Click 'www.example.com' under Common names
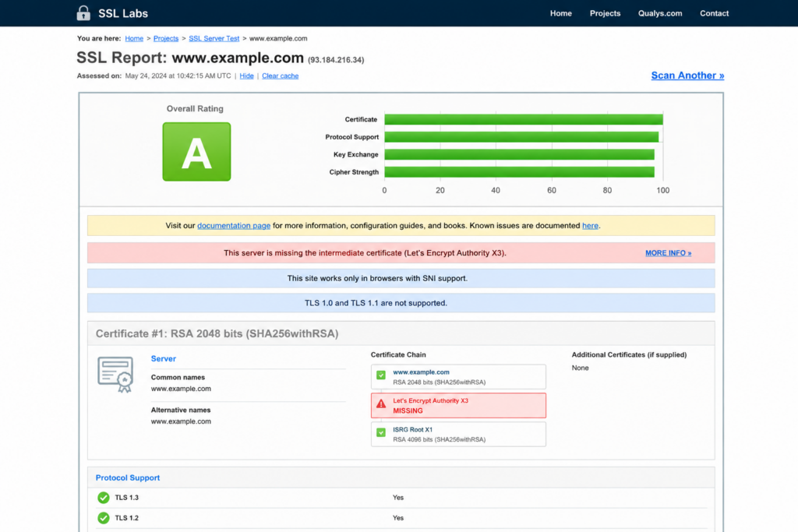 pyautogui.click(x=181, y=389)
